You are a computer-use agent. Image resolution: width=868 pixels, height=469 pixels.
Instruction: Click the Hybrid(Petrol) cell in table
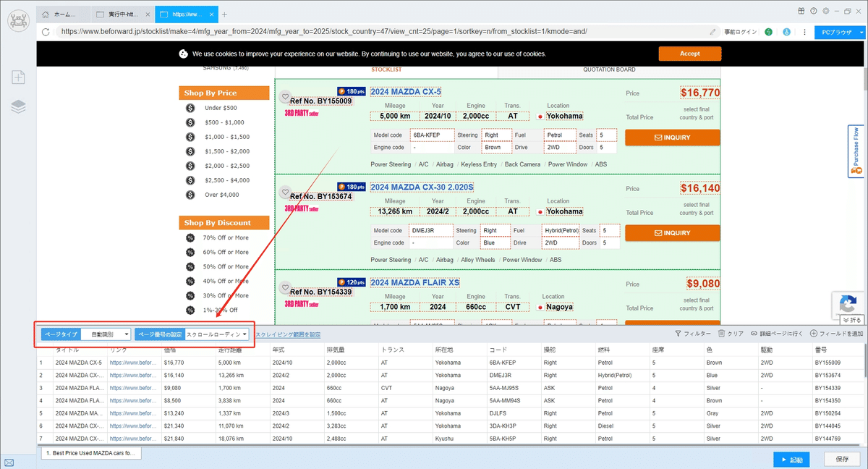(x=622, y=376)
